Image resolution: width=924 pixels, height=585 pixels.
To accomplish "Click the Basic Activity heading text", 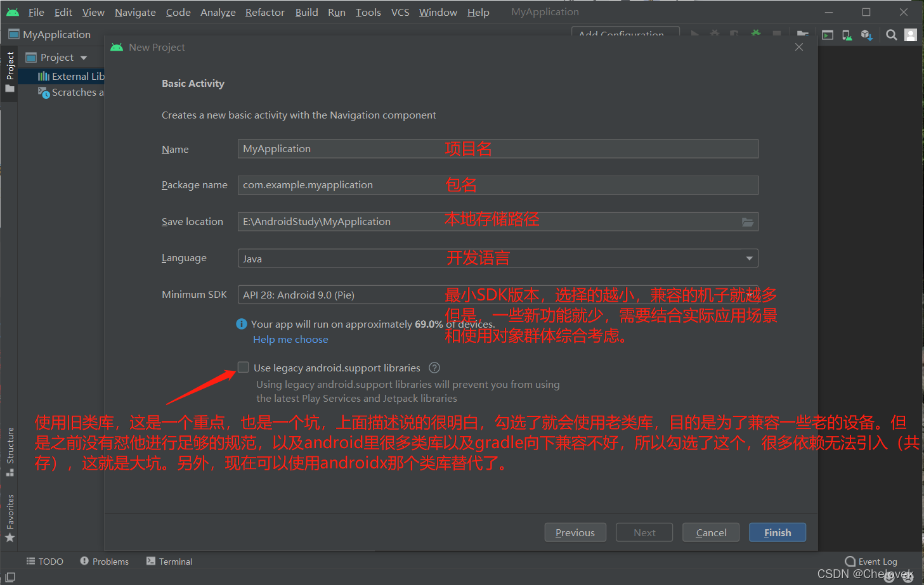I will coord(193,83).
